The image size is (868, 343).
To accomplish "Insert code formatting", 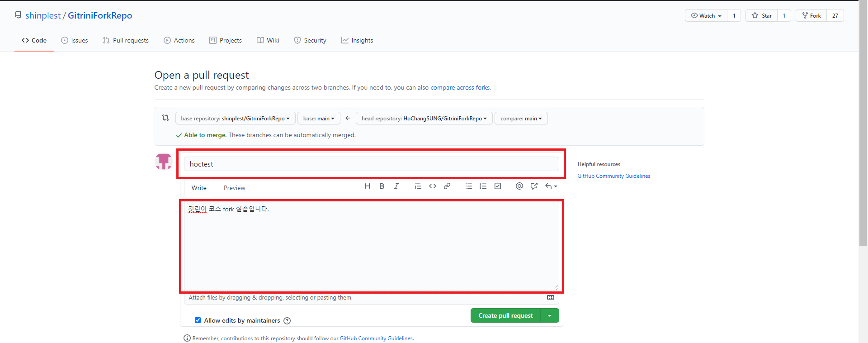I will (x=433, y=186).
